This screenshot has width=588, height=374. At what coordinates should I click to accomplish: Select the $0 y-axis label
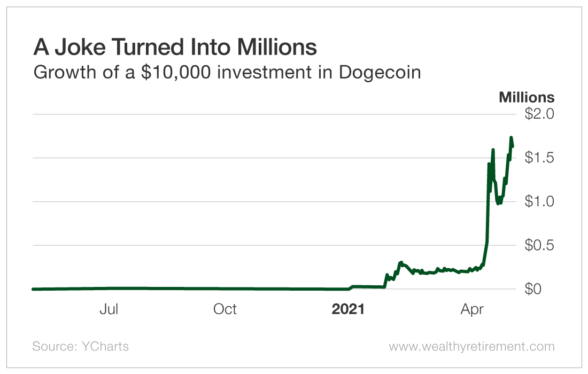click(536, 289)
